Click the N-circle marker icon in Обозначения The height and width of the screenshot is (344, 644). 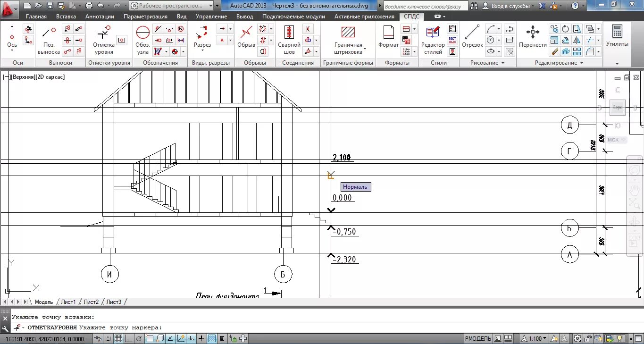coord(181,29)
